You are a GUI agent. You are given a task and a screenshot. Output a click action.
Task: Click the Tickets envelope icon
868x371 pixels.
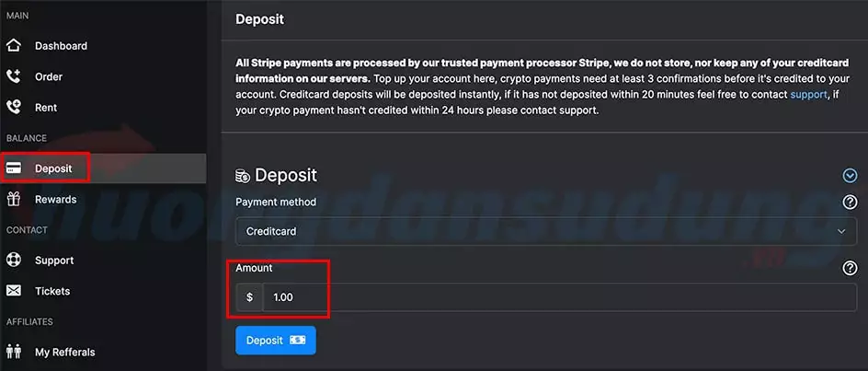click(x=14, y=291)
